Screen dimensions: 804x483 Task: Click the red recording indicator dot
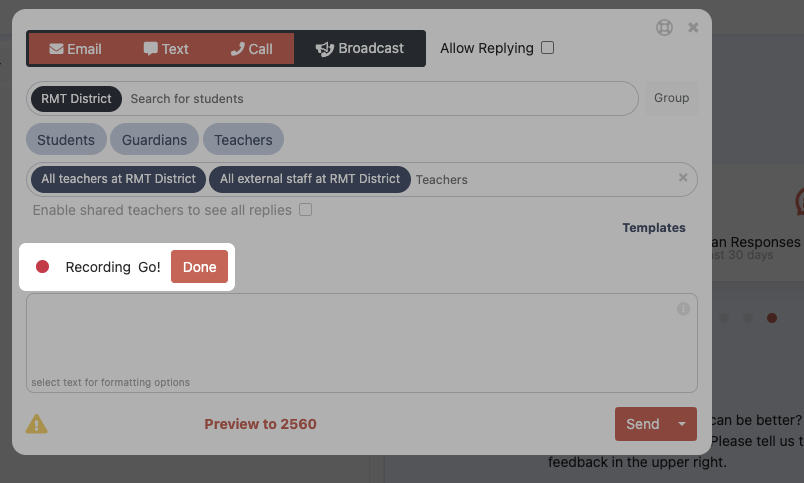tap(43, 267)
